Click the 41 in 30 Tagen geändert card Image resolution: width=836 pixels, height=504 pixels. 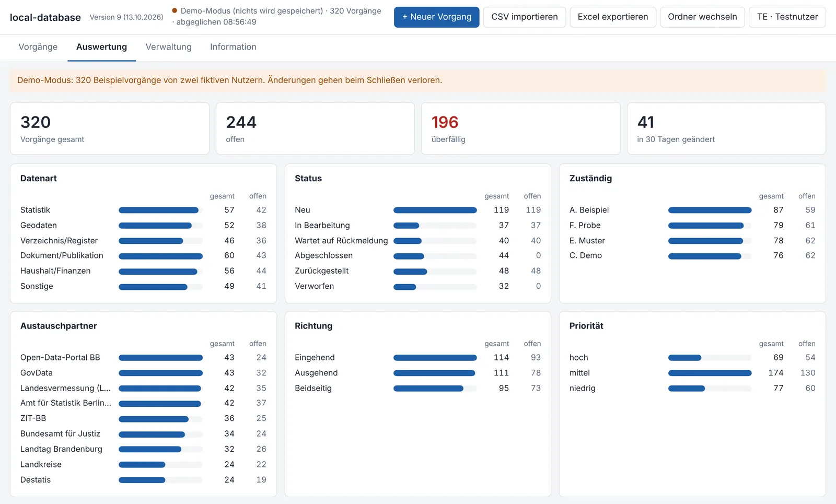pyautogui.click(x=726, y=128)
